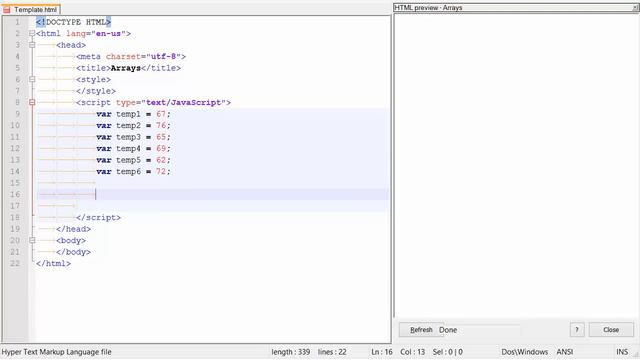
Task: Click line number 22 in the margin
Action: point(15,263)
